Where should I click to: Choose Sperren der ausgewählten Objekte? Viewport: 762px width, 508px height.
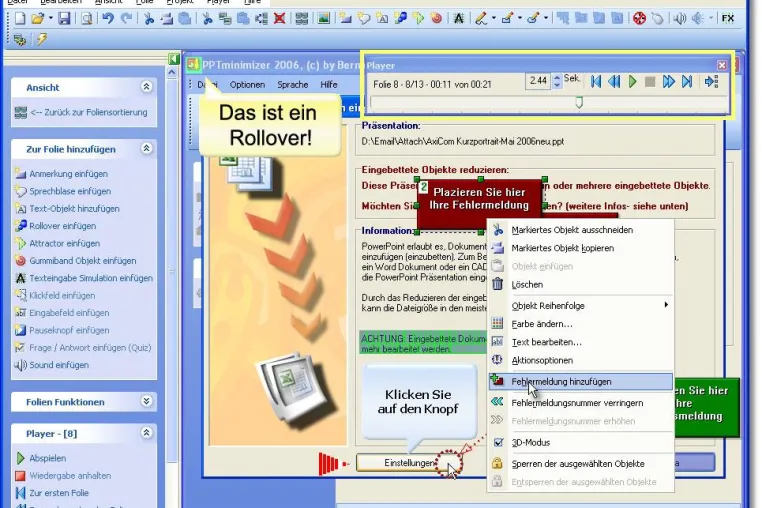coord(581,464)
